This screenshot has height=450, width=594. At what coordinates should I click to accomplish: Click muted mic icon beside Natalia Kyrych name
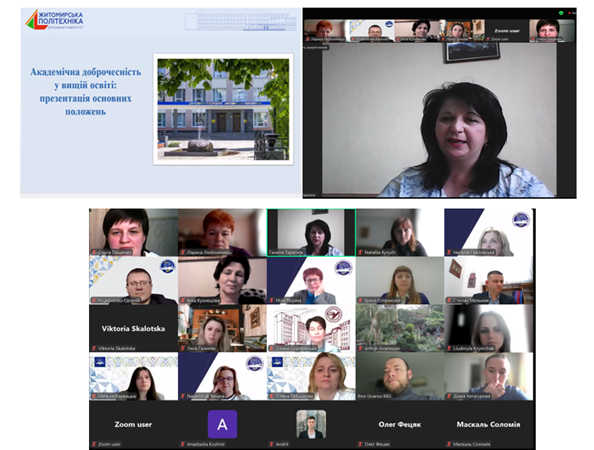coord(360,252)
